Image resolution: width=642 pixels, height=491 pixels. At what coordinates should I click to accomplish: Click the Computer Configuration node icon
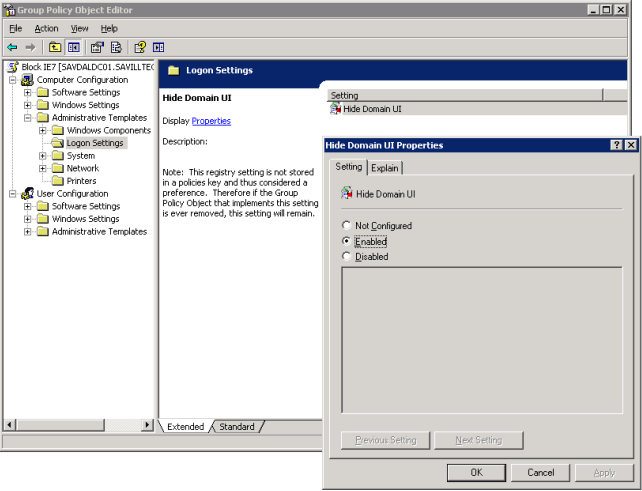coord(27,80)
